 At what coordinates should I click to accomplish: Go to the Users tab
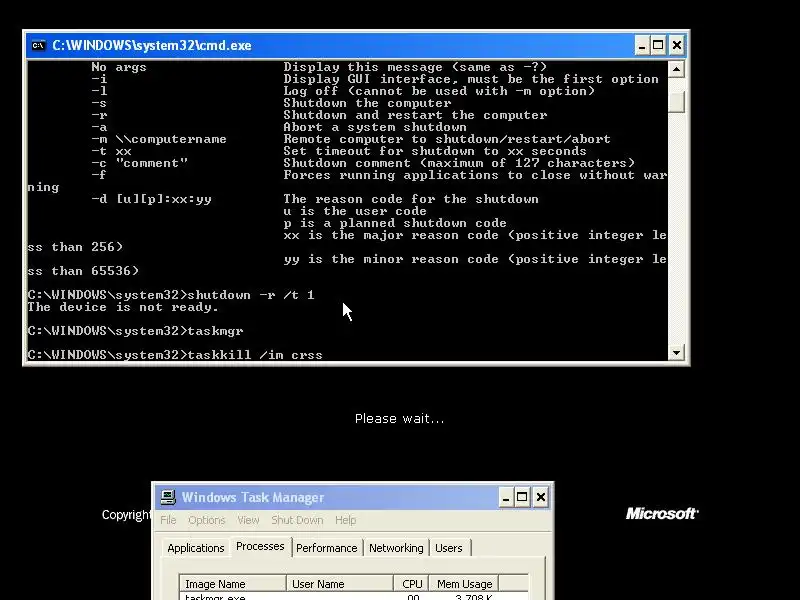[x=448, y=548]
